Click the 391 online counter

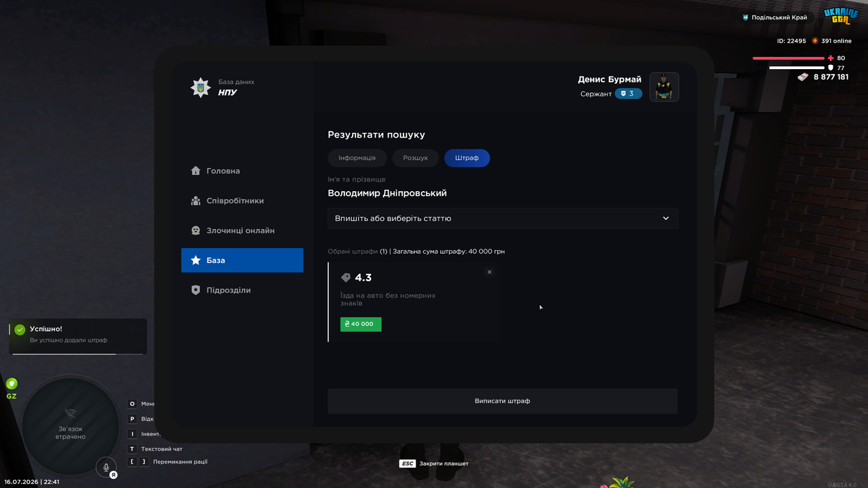[836, 41]
